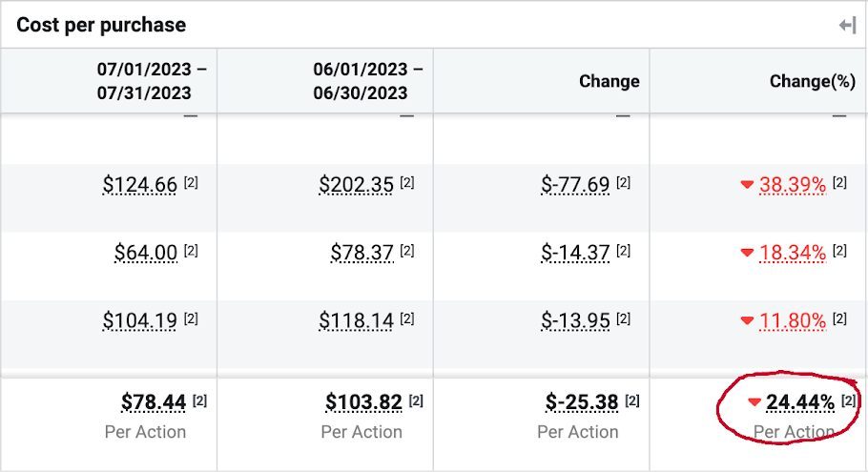
Task: Click the $64.00 cost value
Action: point(146,253)
